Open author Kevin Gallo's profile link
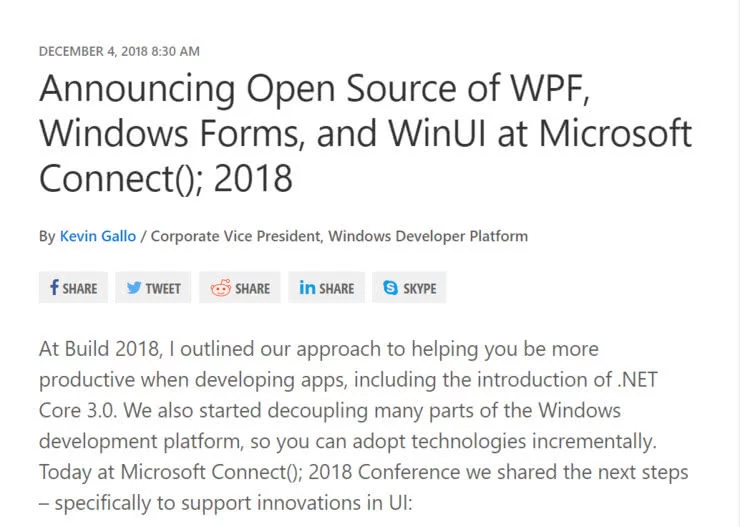Viewport: 740px width, 527px height. [x=97, y=236]
